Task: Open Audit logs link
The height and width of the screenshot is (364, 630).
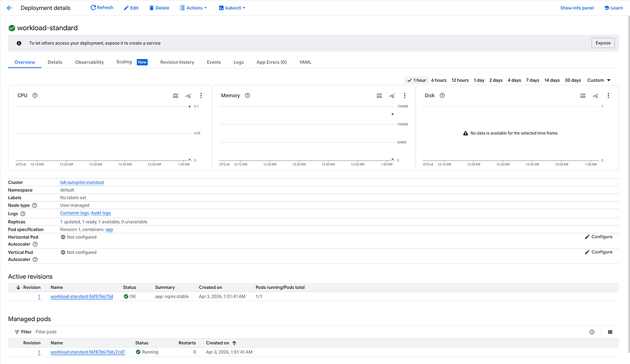Action: [x=101, y=213]
